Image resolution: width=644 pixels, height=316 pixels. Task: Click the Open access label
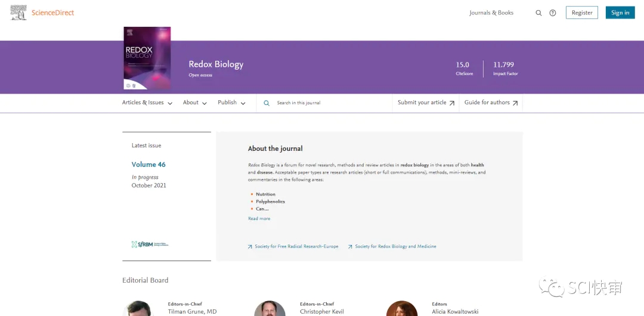(x=200, y=75)
